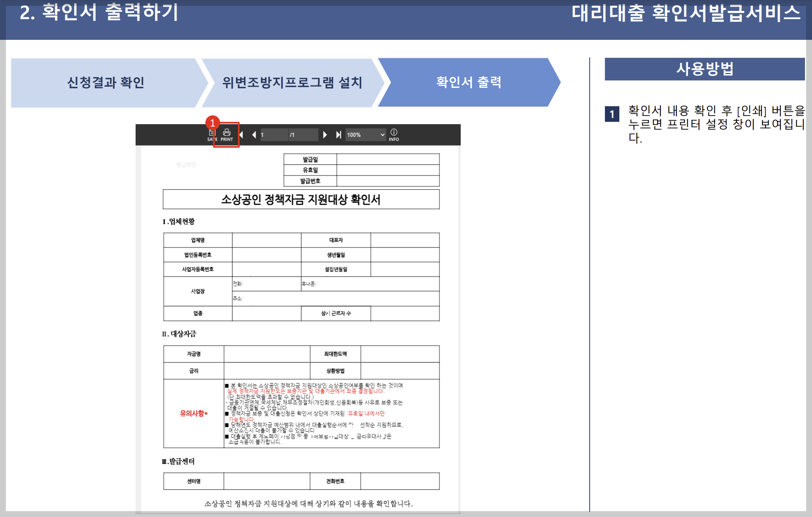Click the dark numbered step 1 box
The width and height of the screenshot is (812, 517).
click(612, 114)
